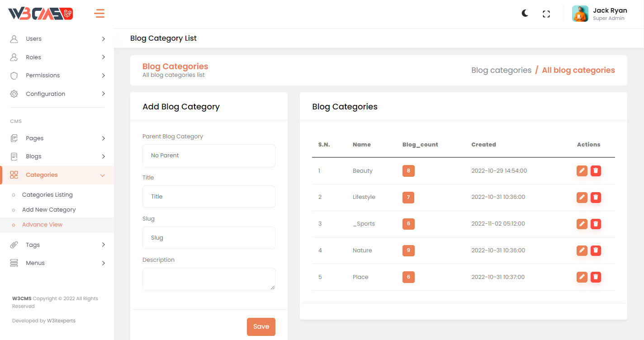This screenshot has width=644, height=340.
Task: Open Jack Ryan profile avatar
Action: (580, 14)
